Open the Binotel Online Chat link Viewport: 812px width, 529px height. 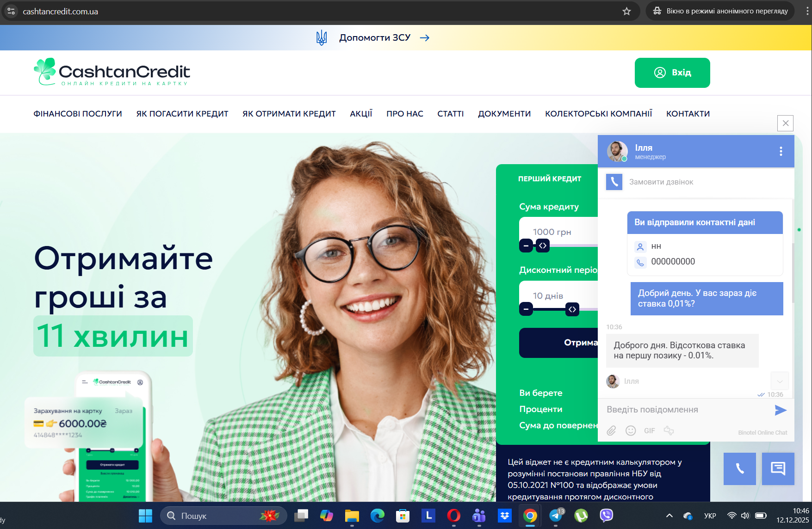pos(762,433)
